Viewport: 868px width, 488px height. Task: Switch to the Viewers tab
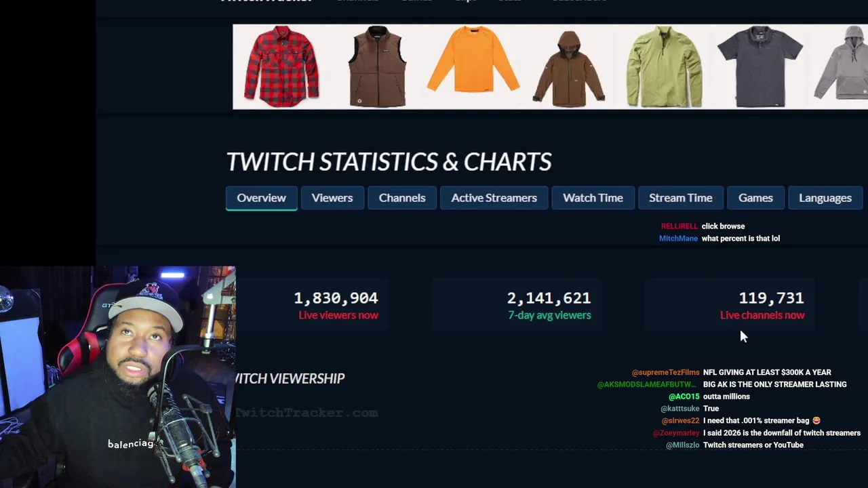point(332,198)
